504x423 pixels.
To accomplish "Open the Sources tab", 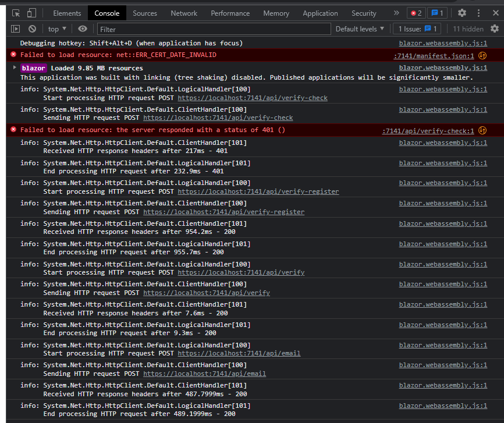I will tap(145, 13).
